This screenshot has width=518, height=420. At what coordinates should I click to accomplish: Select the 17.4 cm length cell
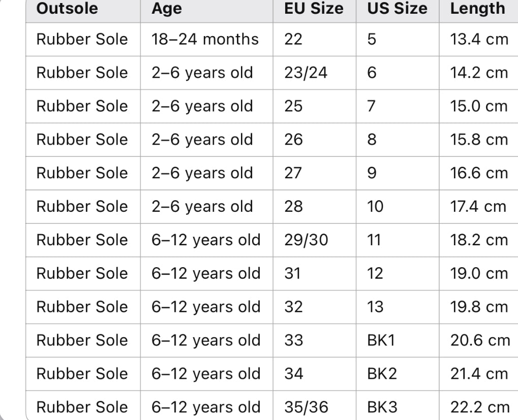(x=478, y=207)
